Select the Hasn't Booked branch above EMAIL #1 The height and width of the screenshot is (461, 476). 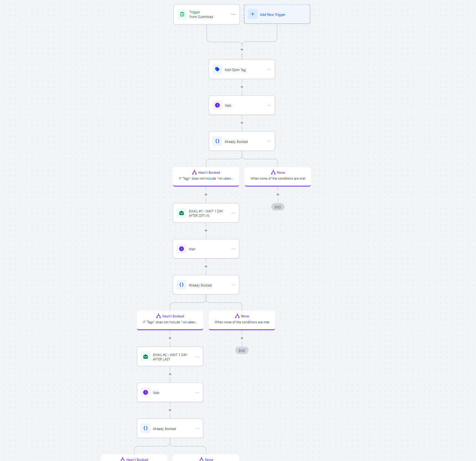point(206,176)
